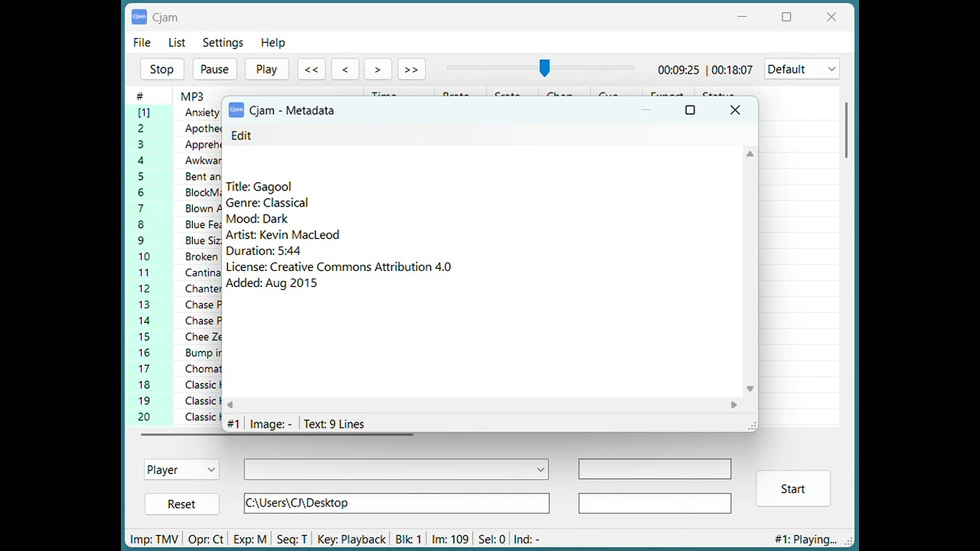Select playlist row [1] Anxiety
Viewport: 980px width, 551px height.
[175, 112]
